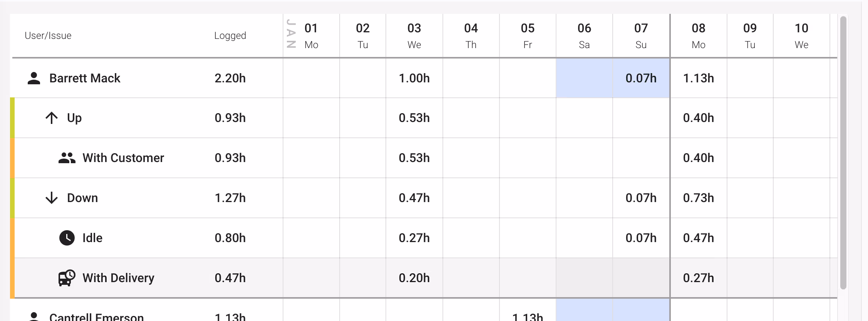Image resolution: width=868 pixels, height=321 pixels.
Task: Select the With Delivery row label
Action: (x=118, y=278)
